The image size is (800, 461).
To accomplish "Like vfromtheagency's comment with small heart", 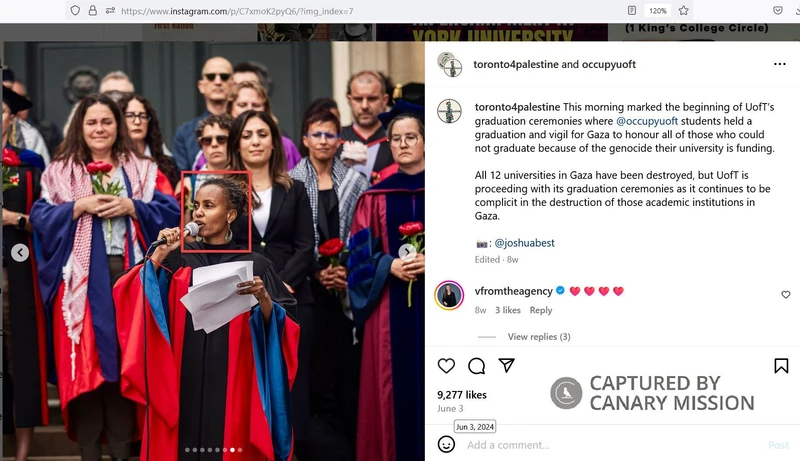I will pyautogui.click(x=786, y=294).
